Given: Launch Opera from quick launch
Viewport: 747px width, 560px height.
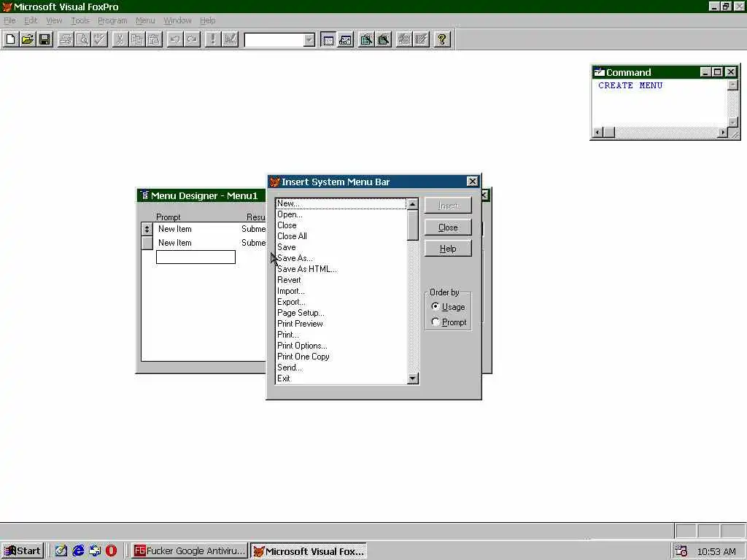Looking at the screenshot, I should 112,551.
